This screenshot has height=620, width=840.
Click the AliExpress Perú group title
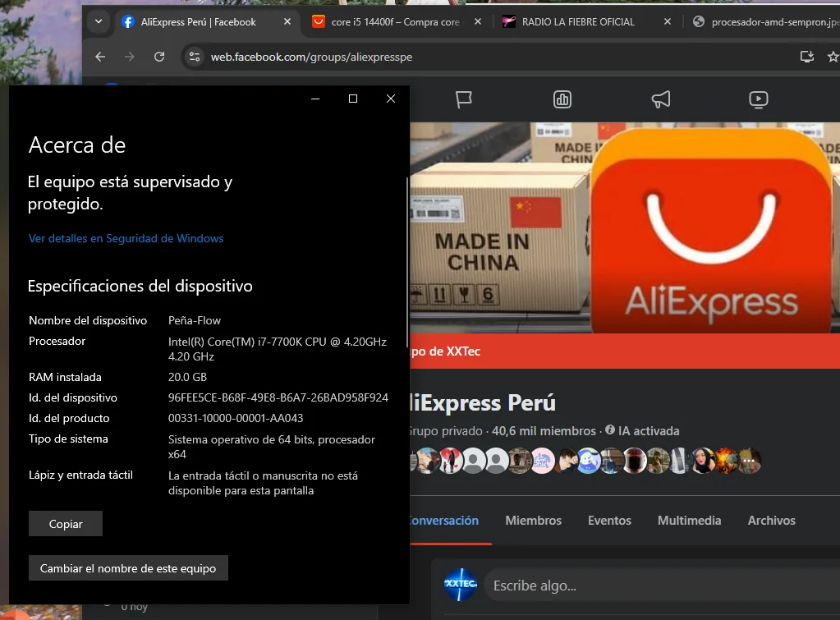click(483, 403)
